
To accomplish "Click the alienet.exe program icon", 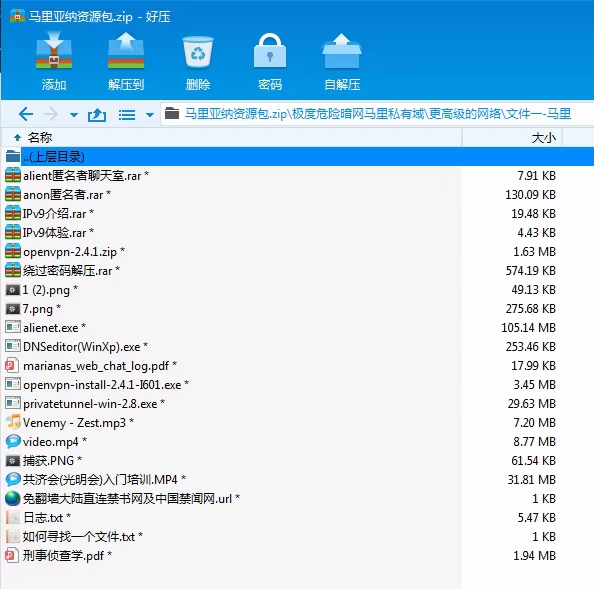I will [x=13, y=327].
